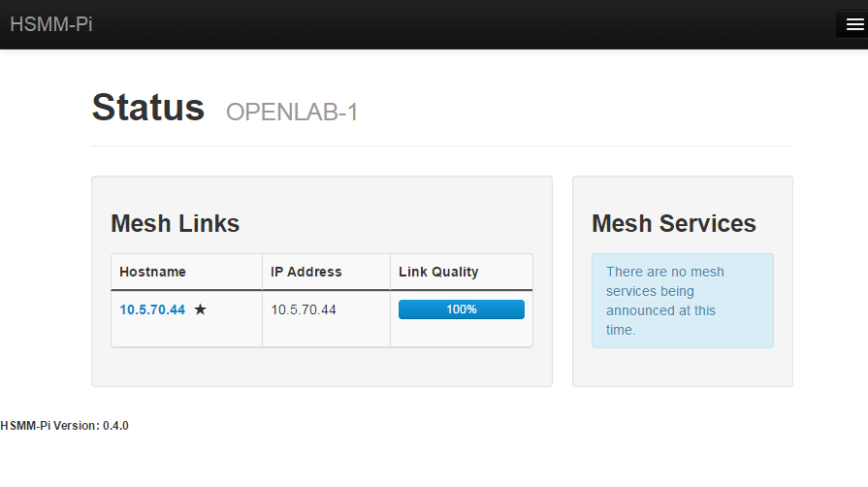The width and height of the screenshot is (868, 487).
Task: Click empty space below the services notice
Action: pos(682,367)
